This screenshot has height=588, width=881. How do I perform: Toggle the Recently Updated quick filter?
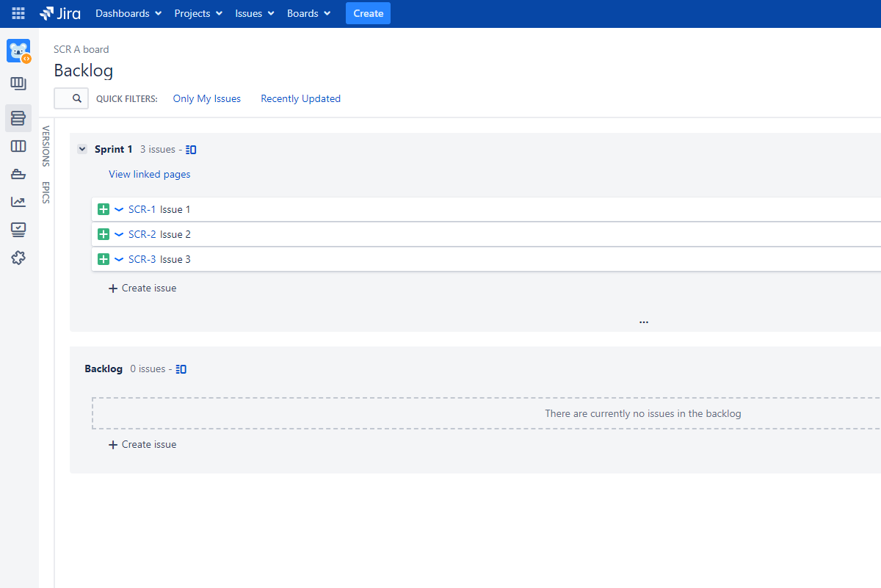tap(301, 98)
